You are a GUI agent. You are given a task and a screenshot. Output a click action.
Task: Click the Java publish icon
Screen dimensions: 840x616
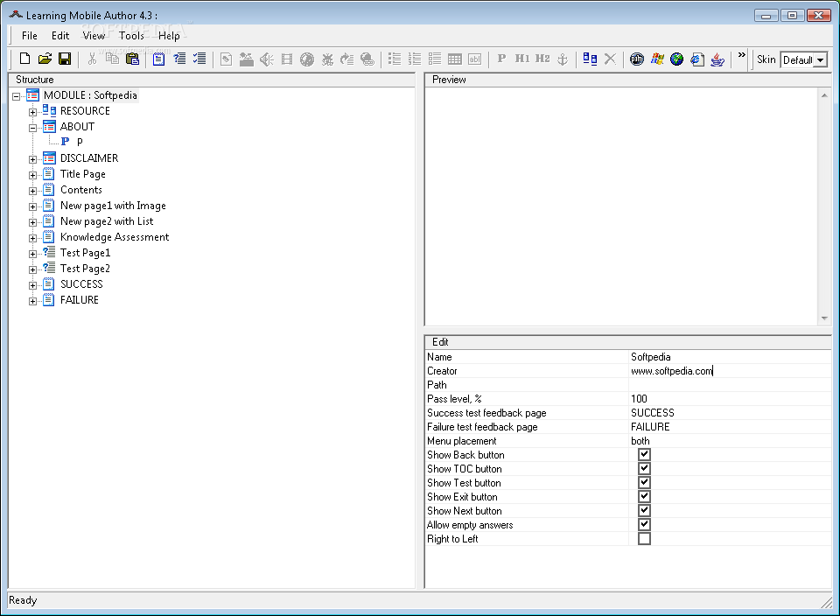[717, 59]
